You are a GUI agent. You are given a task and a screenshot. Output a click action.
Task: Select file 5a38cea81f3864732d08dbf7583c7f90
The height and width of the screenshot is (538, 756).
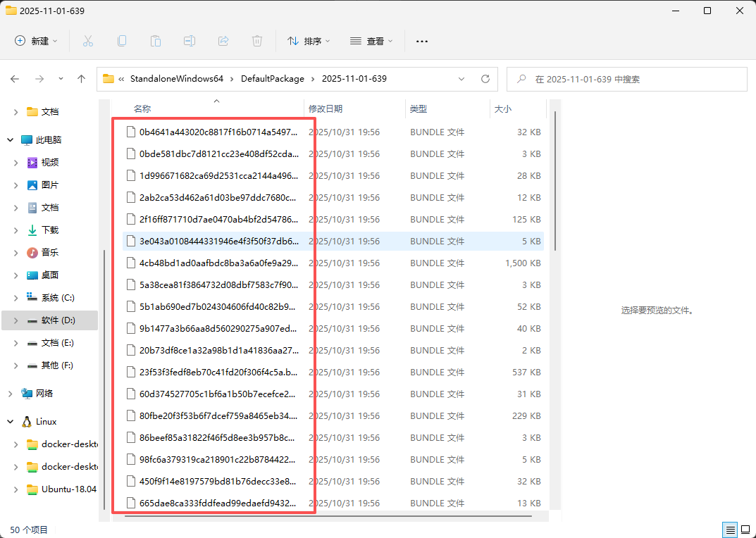click(333, 285)
